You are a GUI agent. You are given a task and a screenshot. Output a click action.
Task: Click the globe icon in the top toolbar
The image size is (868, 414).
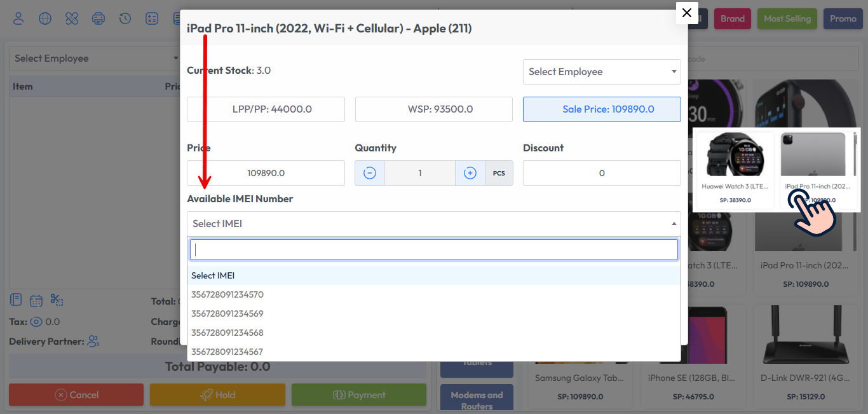(x=45, y=18)
